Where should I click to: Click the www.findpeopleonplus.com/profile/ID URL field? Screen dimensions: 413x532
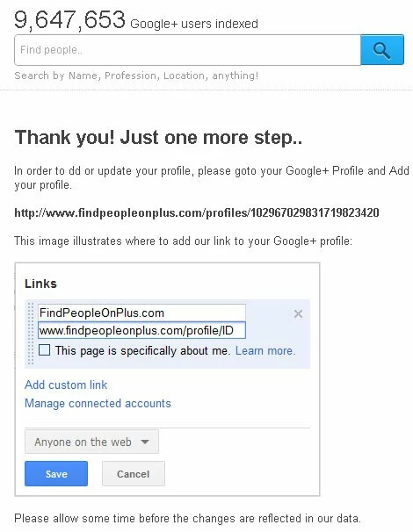click(x=141, y=330)
